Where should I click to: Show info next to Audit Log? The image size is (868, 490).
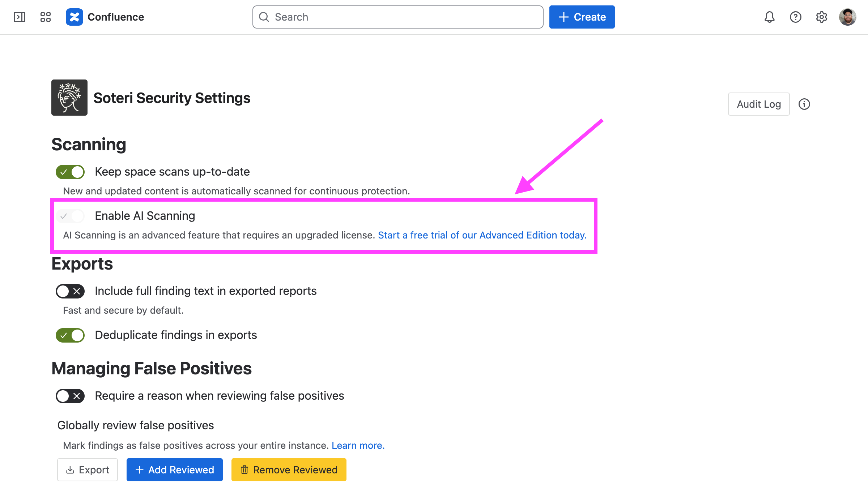(x=804, y=104)
